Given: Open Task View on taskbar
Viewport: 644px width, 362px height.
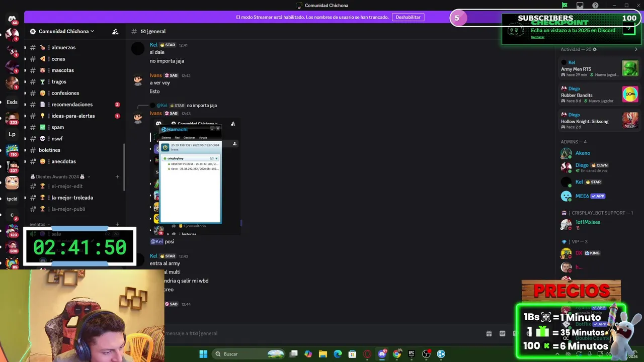Looking at the screenshot, I should point(294,354).
